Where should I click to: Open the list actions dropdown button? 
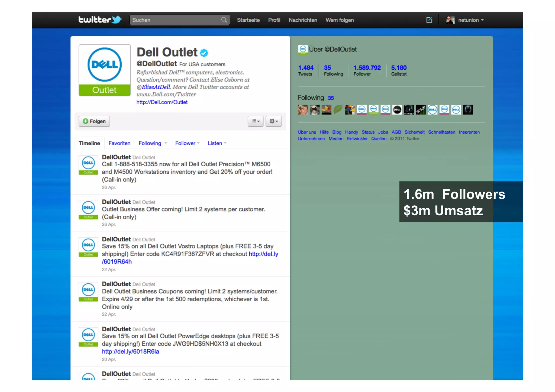click(256, 121)
